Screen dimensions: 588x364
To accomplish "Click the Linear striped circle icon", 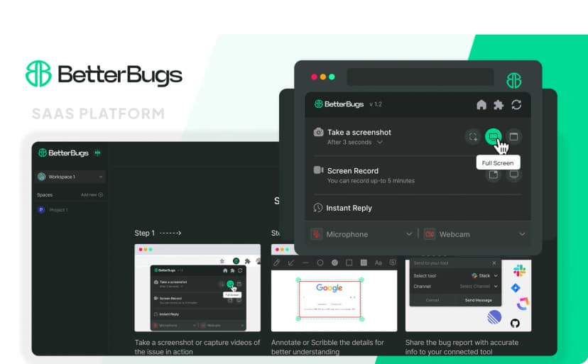I will 494,317.
